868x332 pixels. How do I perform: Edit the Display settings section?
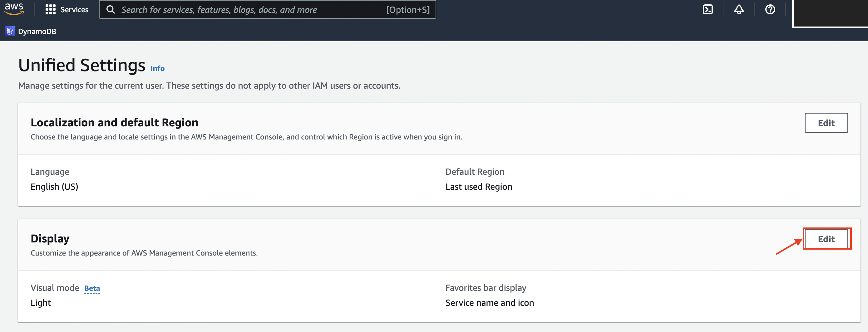[826, 239]
